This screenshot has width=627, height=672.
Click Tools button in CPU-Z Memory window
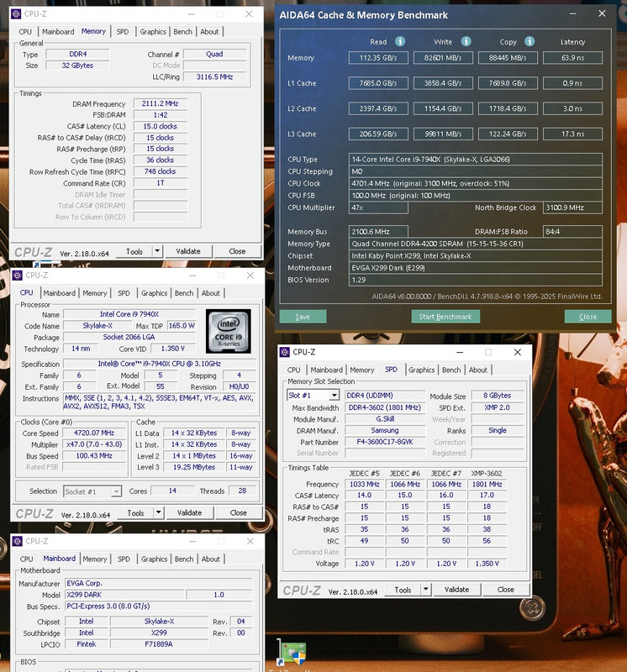click(134, 251)
